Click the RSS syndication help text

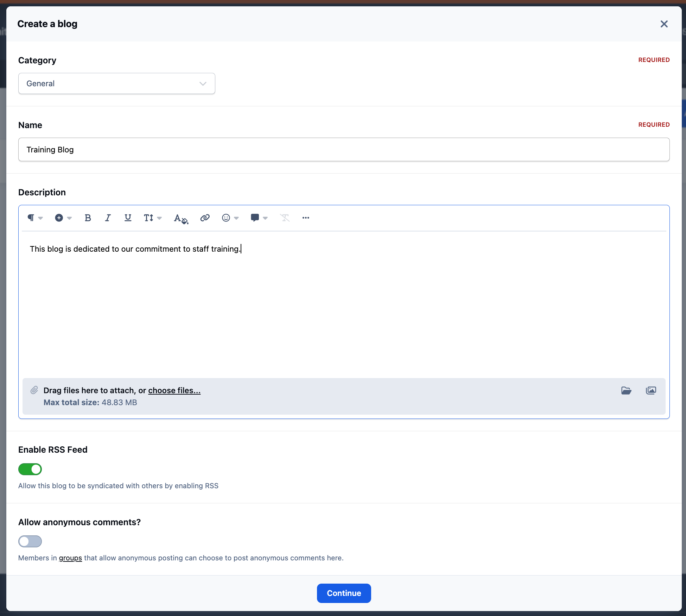(118, 486)
